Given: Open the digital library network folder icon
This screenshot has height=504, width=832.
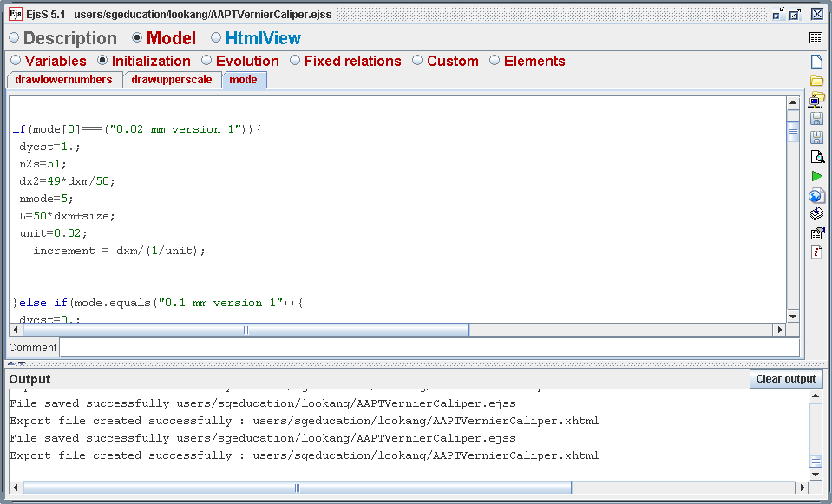Looking at the screenshot, I should pos(816,99).
